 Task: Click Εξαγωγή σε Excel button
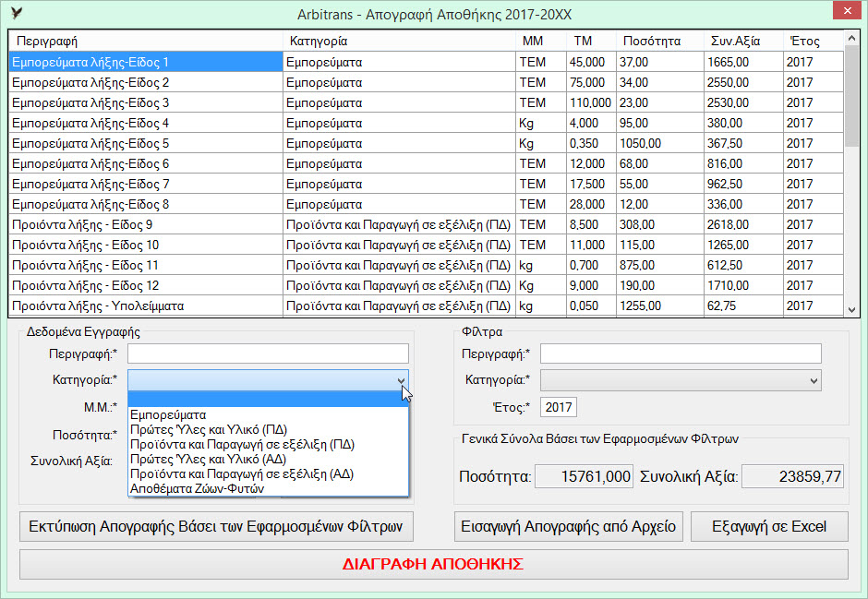coord(769,526)
